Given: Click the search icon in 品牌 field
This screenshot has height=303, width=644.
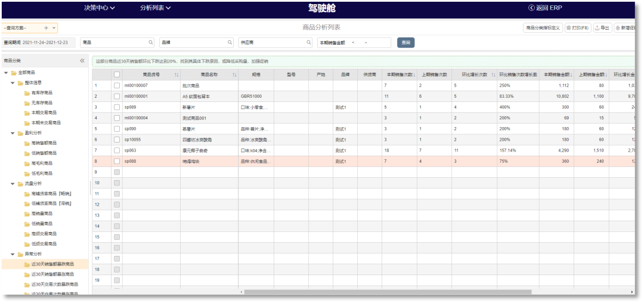Looking at the screenshot, I should pos(230,42).
